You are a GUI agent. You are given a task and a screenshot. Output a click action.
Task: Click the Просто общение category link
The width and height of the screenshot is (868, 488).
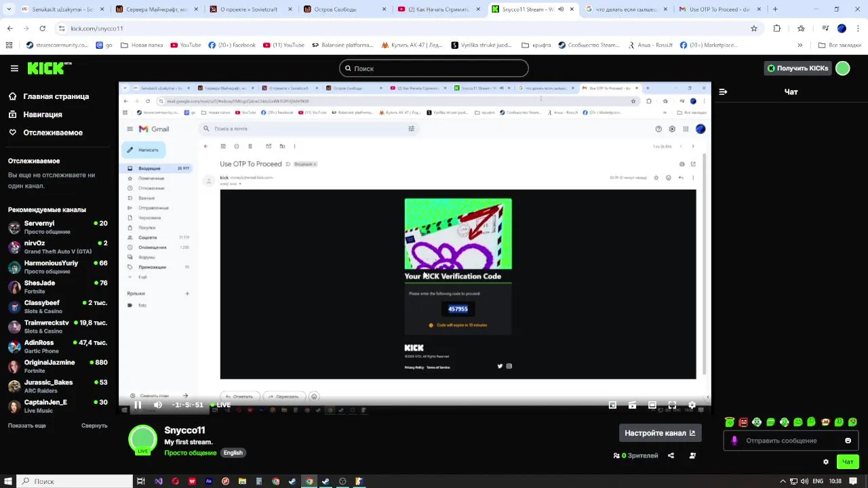(191, 453)
